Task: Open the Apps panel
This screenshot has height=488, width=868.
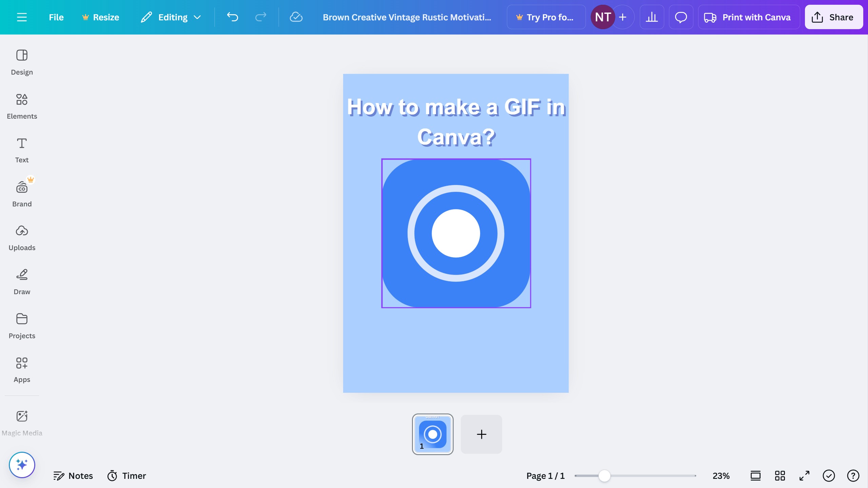Action: point(22,369)
